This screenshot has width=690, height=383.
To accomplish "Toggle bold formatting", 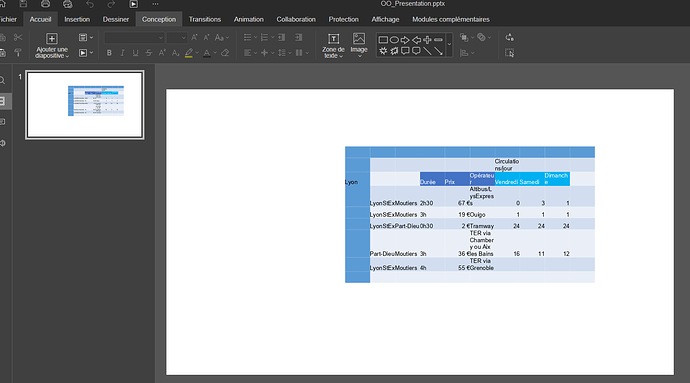I will pos(109,53).
